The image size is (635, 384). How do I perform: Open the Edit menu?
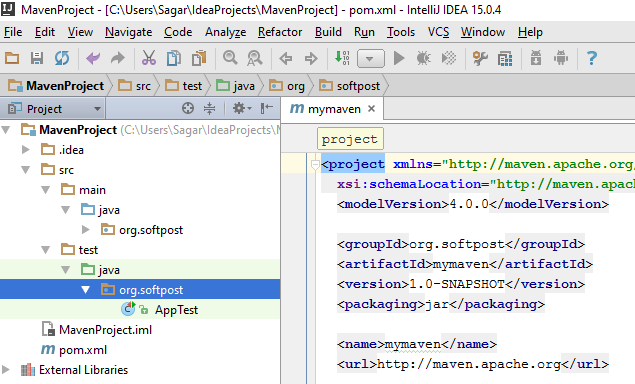click(45, 32)
